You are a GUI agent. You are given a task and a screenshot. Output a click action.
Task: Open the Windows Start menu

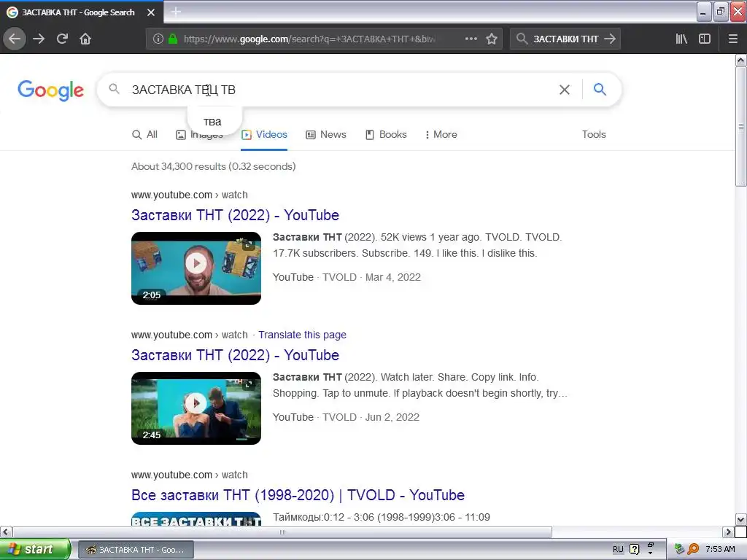pyautogui.click(x=35, y=549)
